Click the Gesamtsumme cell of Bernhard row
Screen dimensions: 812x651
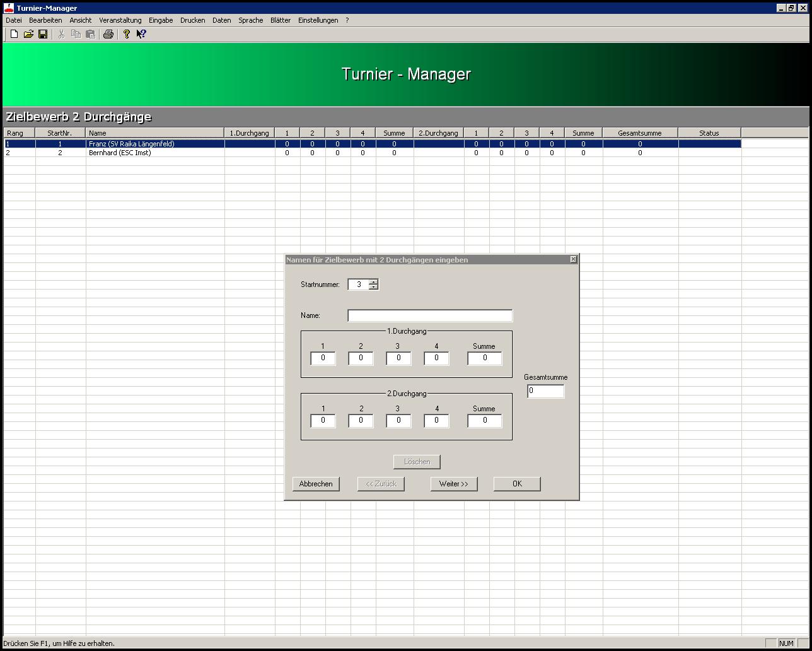point(641,153)
